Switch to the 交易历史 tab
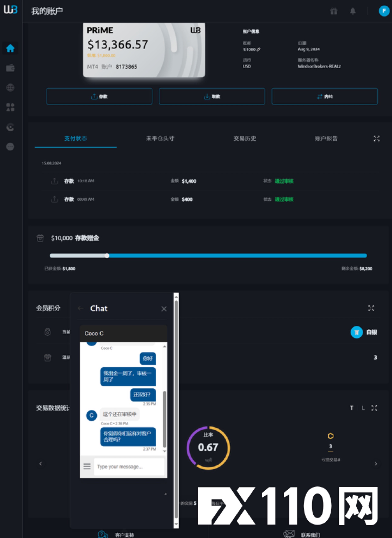The height and width of the screenshot is (538, 392). tap(245, 139)
